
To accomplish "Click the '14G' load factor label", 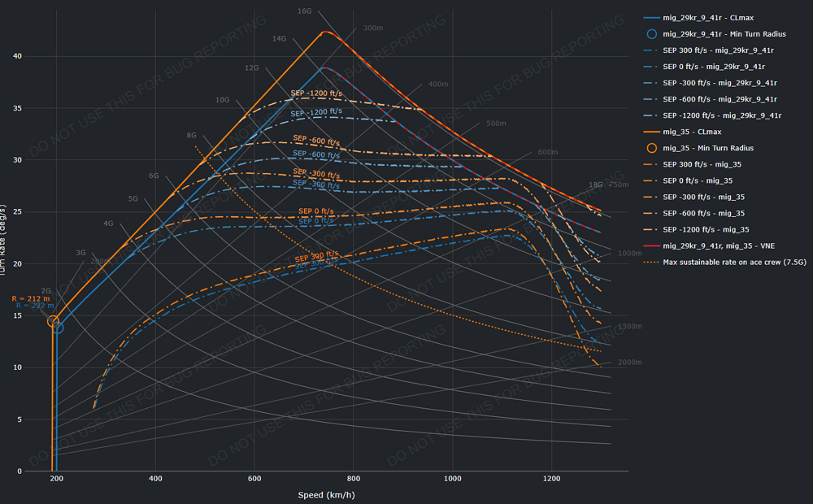I will [279, 38].
